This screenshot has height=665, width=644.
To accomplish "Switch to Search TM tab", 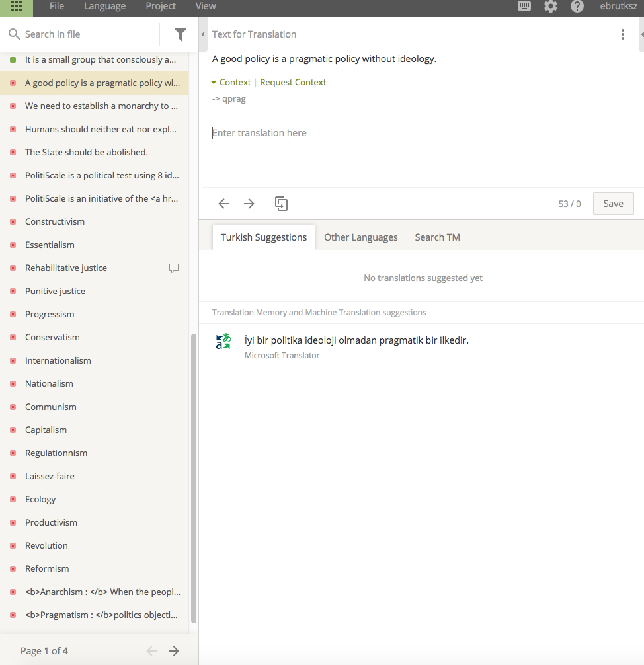I will (x=438, y=237).
